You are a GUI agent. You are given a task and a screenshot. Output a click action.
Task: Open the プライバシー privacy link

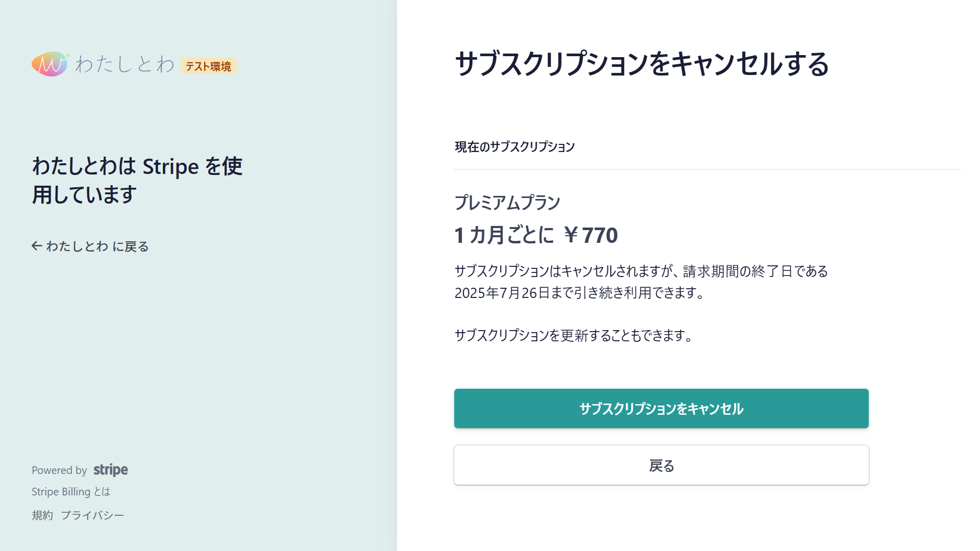92,515
